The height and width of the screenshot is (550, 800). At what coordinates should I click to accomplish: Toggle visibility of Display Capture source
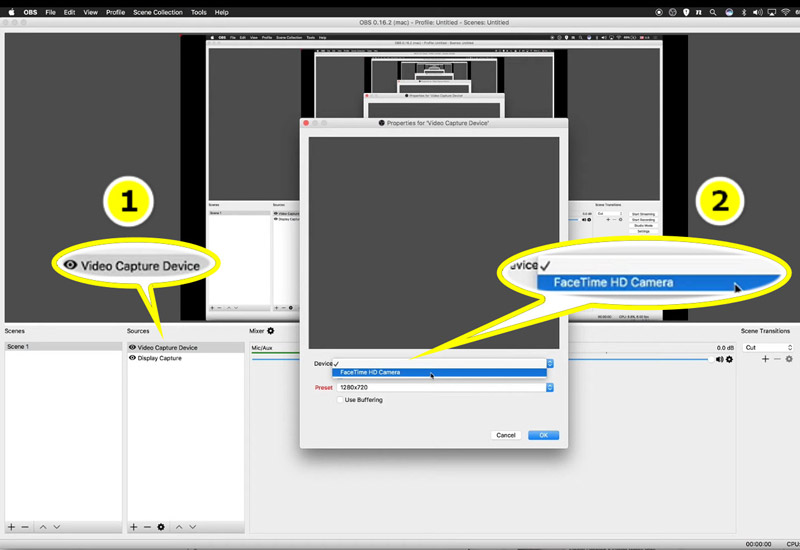point(132,358)
